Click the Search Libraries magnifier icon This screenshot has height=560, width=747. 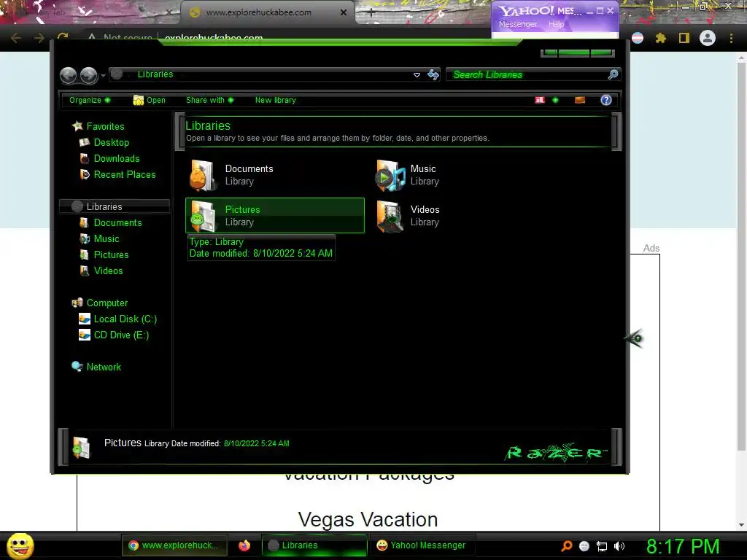[613, 74]
